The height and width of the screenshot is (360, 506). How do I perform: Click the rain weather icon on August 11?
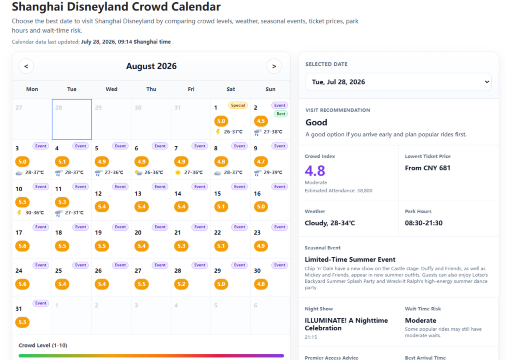59,213
